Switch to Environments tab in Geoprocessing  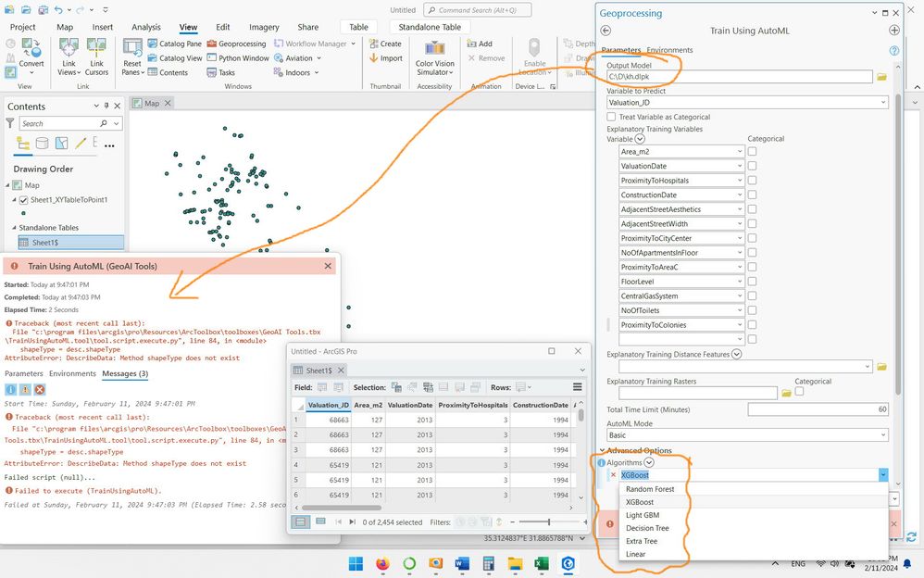coord(669,50)
